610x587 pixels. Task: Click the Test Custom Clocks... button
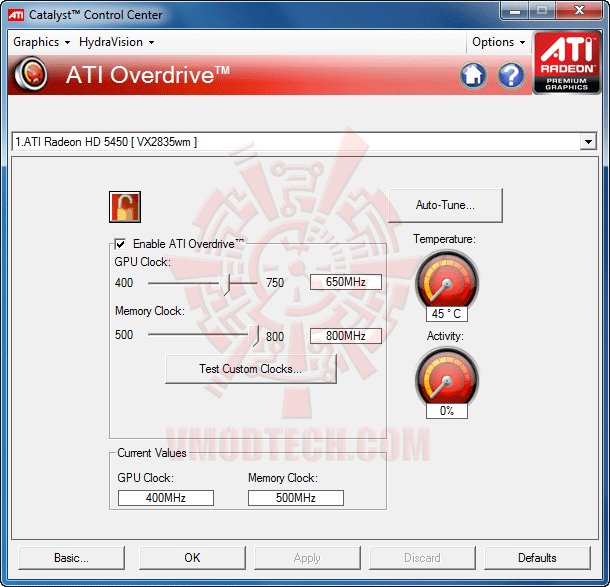tap(251, 368)
